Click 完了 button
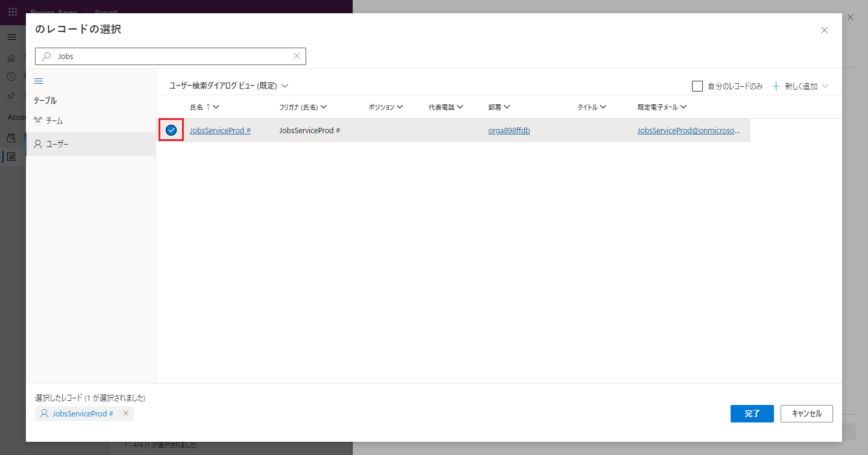This screenshot has width=868, height=455. pos(752,413)
